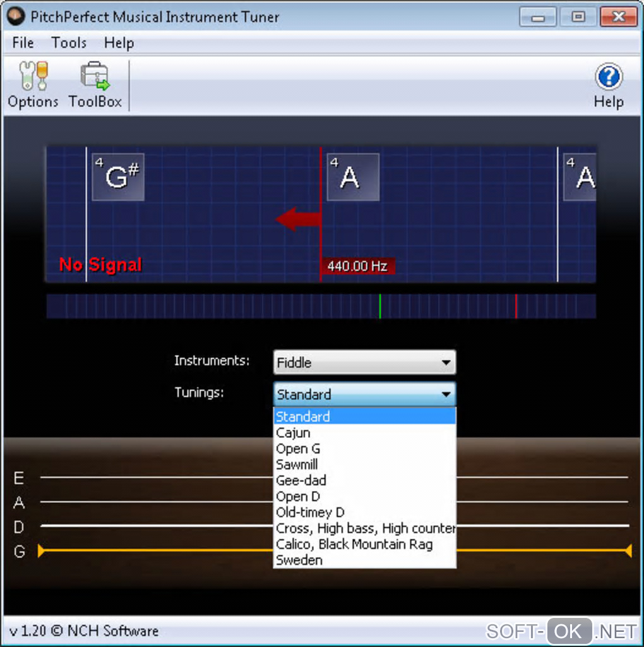
Task: Choose the Open G tuning
Action: 365,449
